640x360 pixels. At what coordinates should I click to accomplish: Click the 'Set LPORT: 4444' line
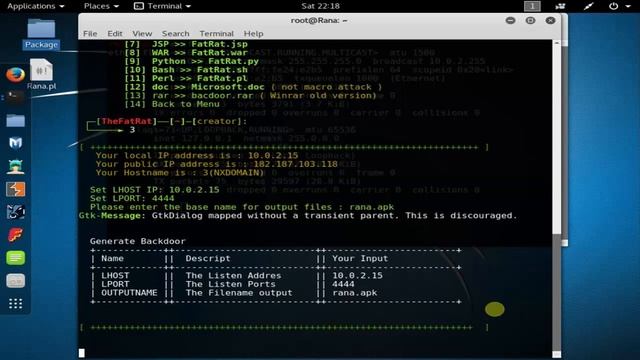click(132, 198)
